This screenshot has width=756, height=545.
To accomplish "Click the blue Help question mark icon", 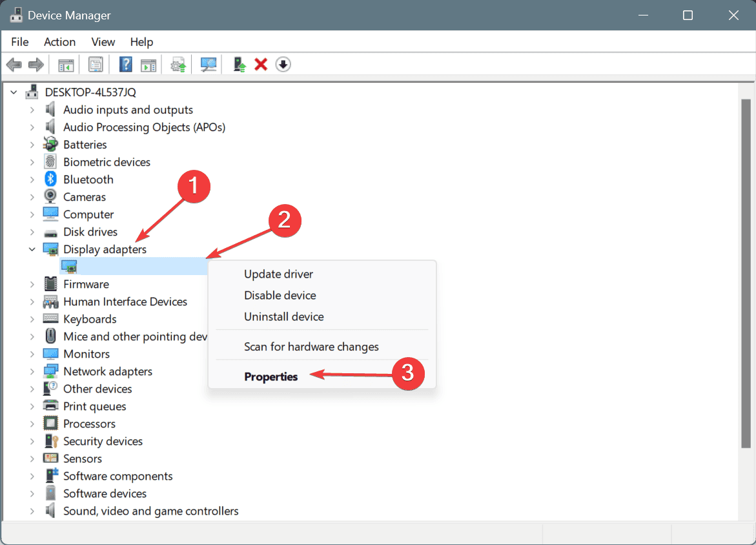I will pos(125,65).
